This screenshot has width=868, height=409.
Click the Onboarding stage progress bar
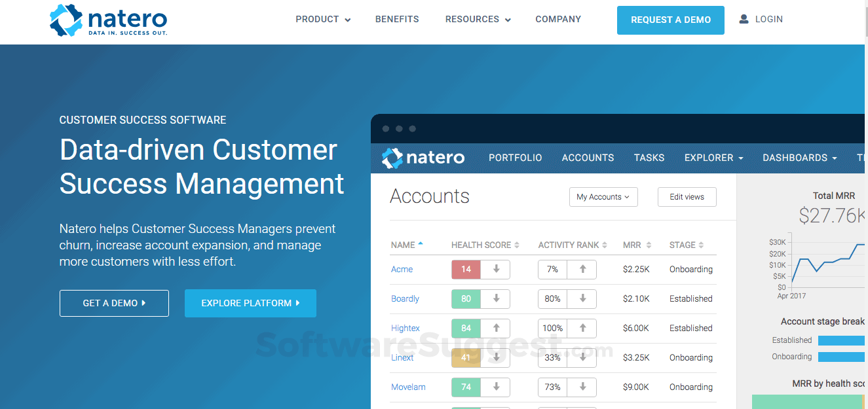point(841,356)
